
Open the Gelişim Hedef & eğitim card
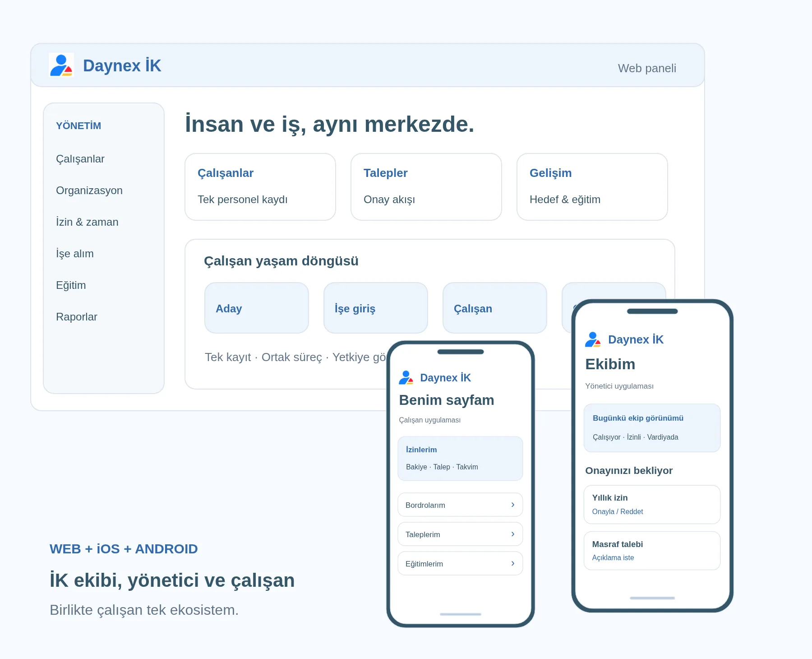[592, 187]
